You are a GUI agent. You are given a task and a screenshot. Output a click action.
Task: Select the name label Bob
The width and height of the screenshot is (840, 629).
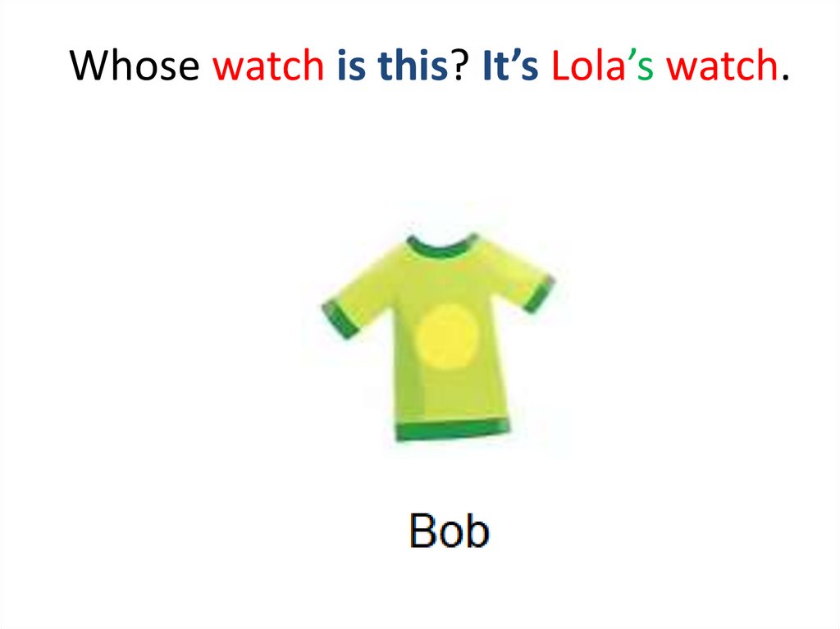point(449,531)
